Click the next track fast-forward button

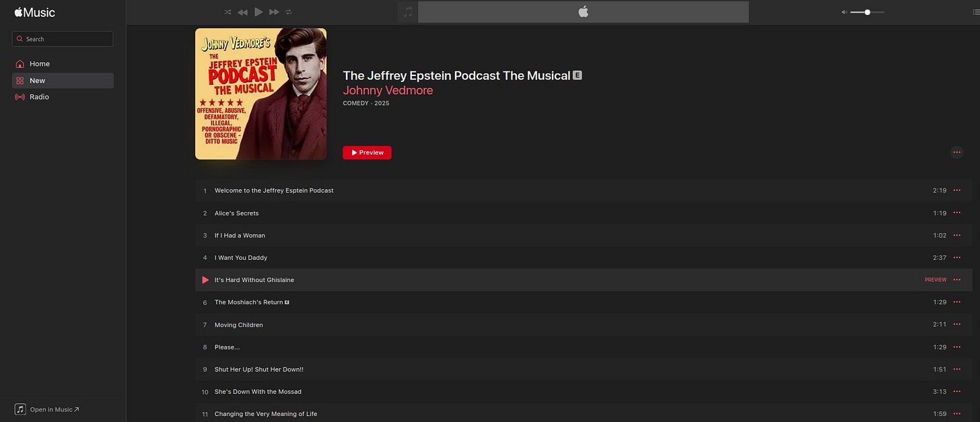tap(274, 12)
